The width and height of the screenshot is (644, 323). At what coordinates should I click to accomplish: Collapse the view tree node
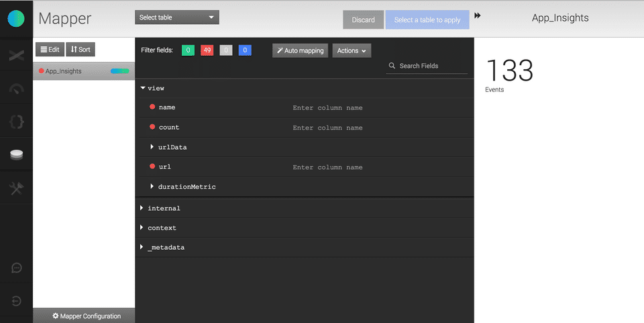pyautogui.click(x=142, y=88)
